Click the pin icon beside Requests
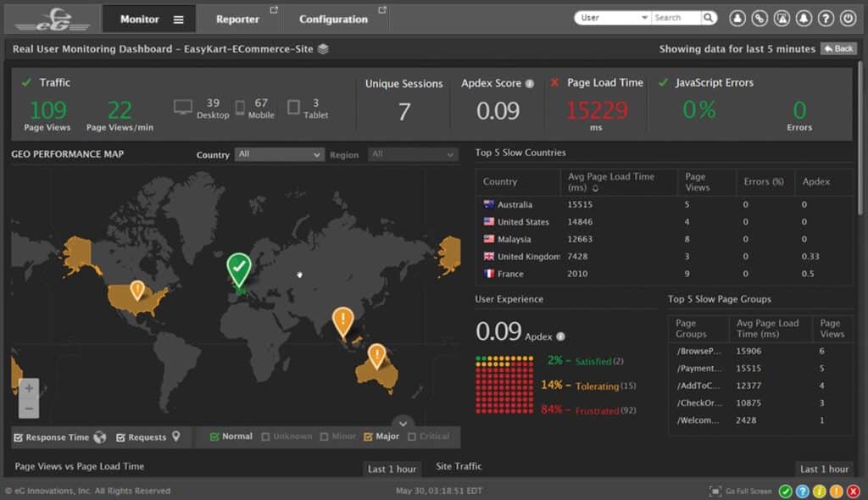 pyautogui.click(x=175, y=437)
